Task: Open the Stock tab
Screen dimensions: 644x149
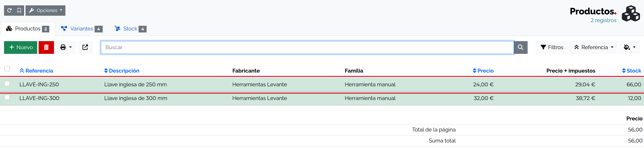Action: tap(130, 29)
